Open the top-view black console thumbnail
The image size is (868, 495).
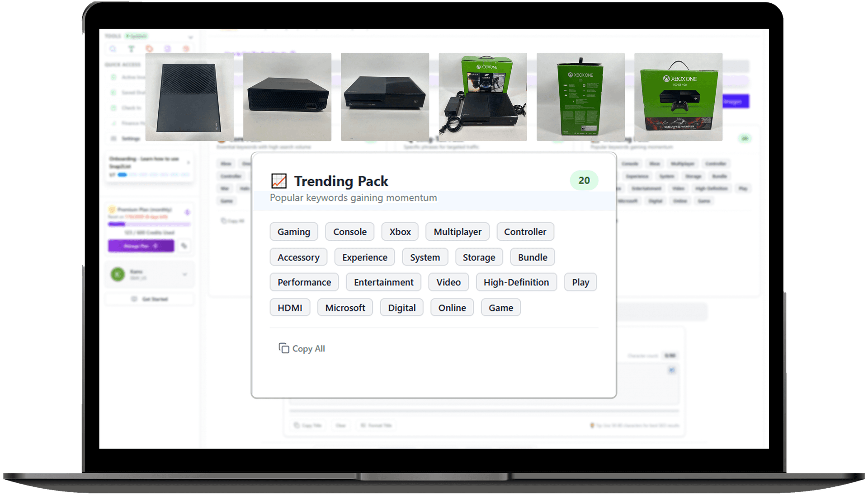pyautogui.click(x=189, y=97)
